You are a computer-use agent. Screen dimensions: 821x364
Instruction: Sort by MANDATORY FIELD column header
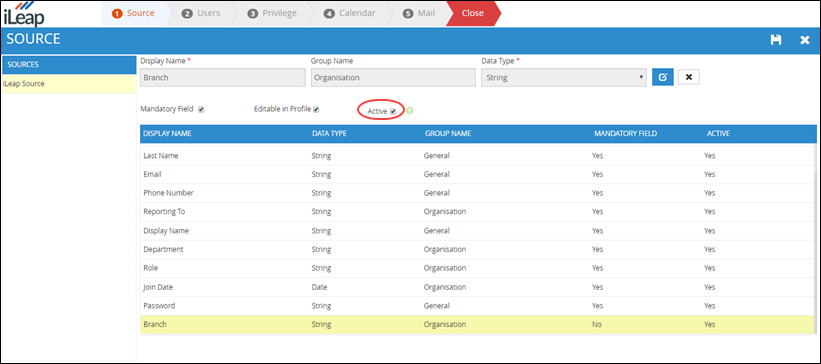coord(625,134)
